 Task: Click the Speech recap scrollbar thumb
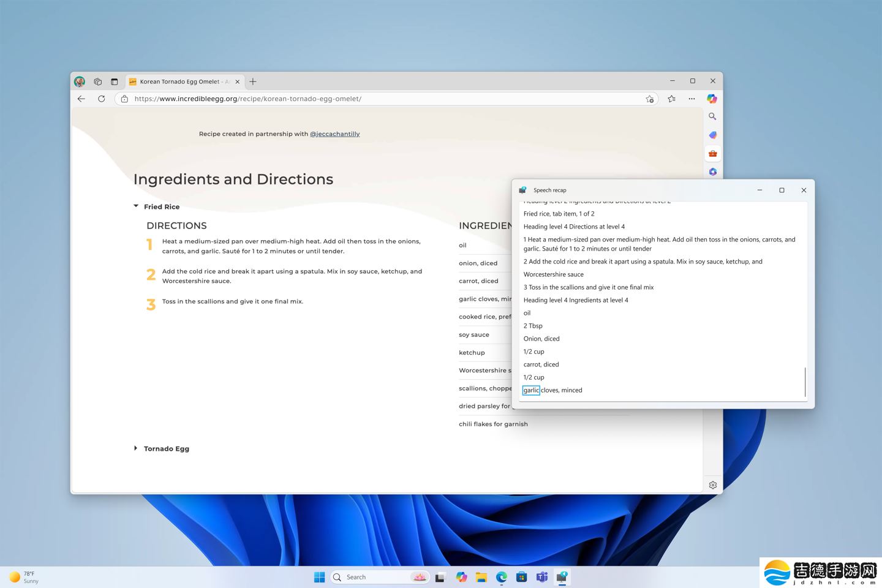click(x=805, y=382)
